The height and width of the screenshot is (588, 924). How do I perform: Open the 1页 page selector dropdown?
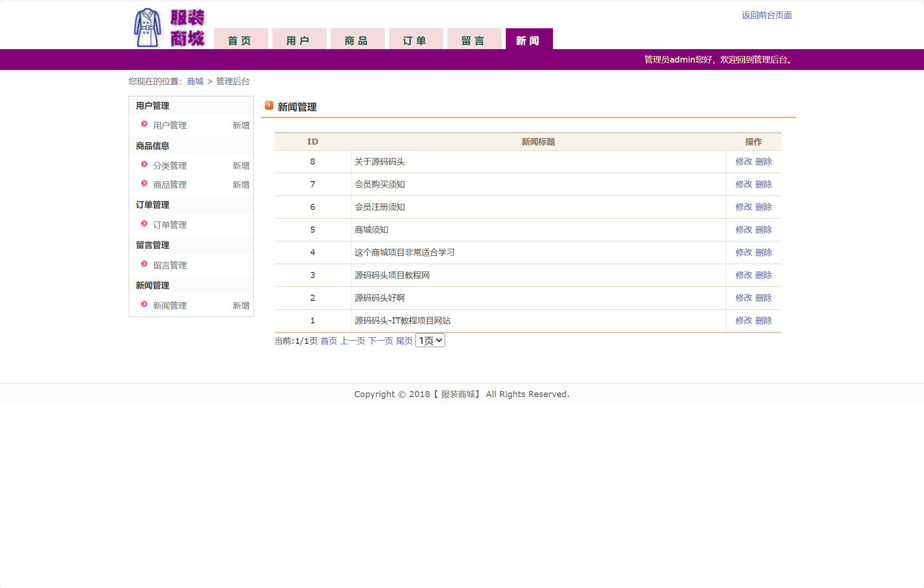[x=430, y=341]
